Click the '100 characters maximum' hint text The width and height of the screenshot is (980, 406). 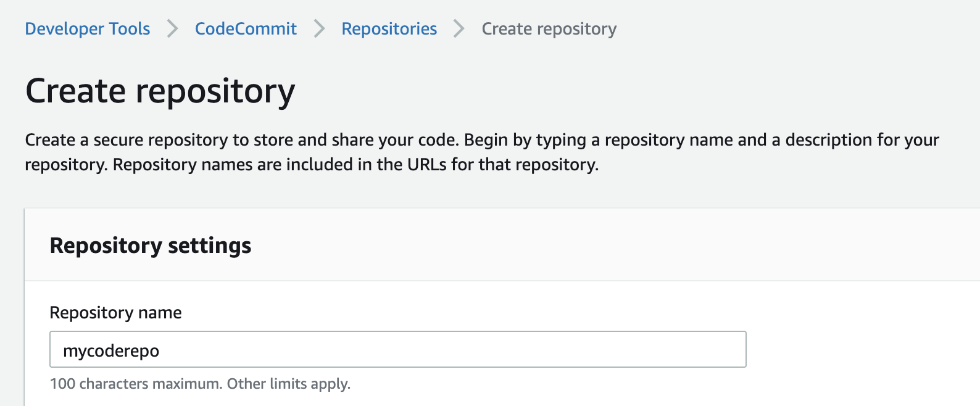pos(135,384)
